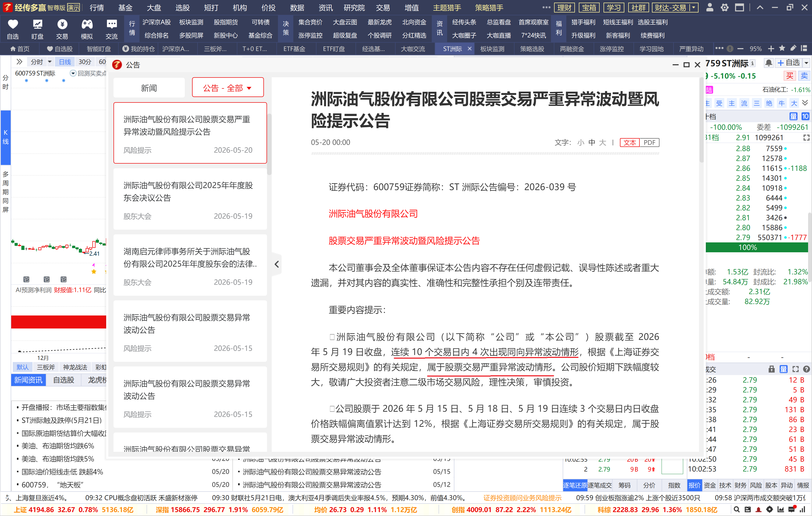Collapse the toolbar with the up arrow
The image size is (812, 516).
tap(760, 8)
